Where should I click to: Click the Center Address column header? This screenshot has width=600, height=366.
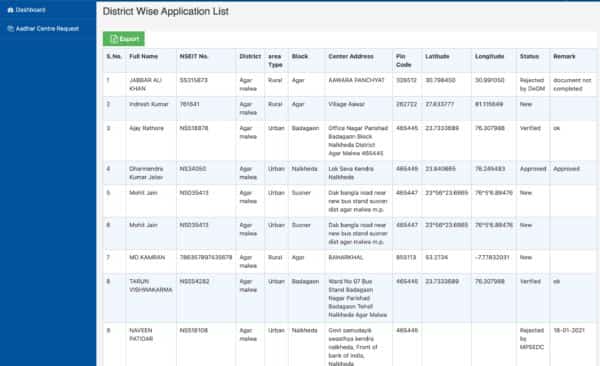click(x=351, y=56)
